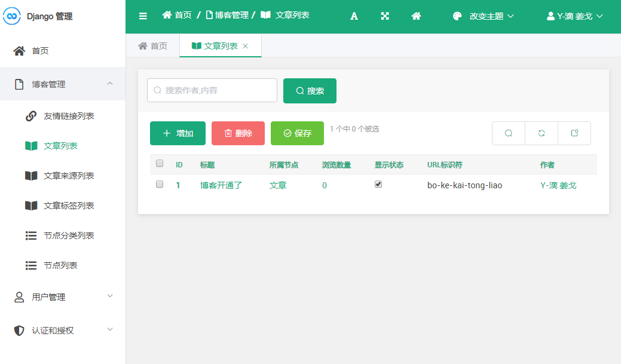Check the select-all checkbox in table header

160,163
